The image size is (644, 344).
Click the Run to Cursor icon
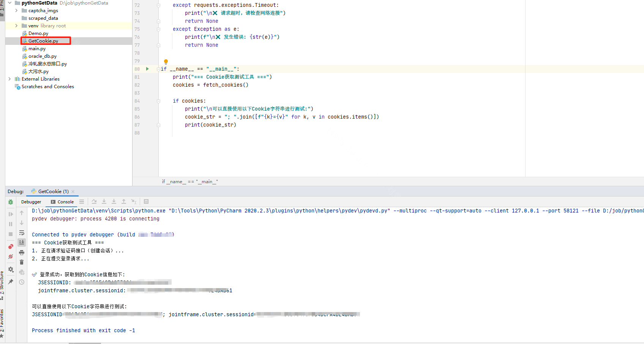[x=134, y=202]
